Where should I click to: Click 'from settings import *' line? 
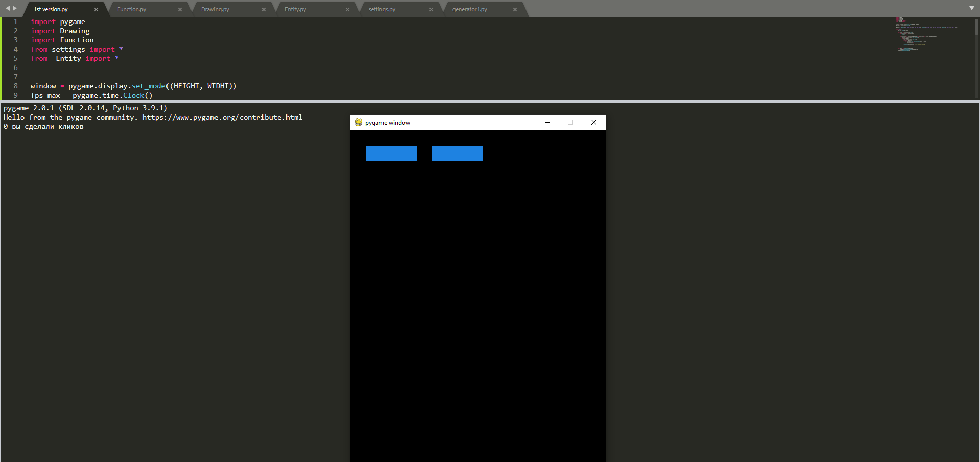point(77,49)
